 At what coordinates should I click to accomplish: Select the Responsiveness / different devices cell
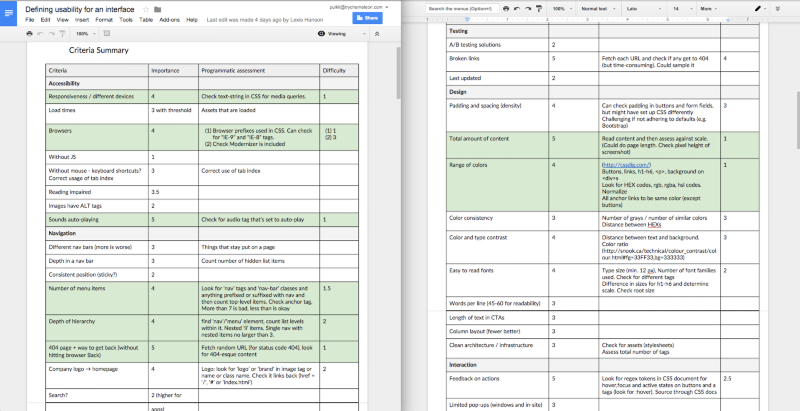click(97, 96)
